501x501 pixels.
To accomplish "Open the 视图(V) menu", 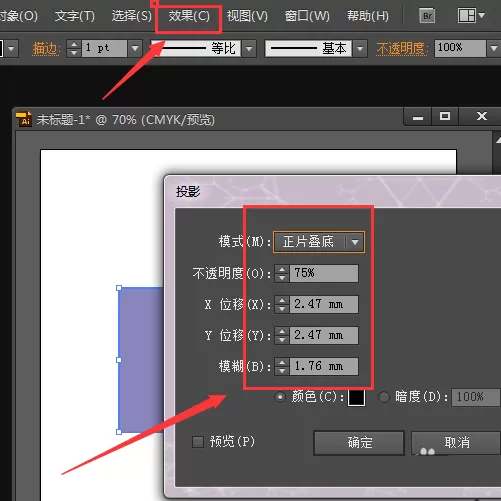I will click(x=247, y=16).
